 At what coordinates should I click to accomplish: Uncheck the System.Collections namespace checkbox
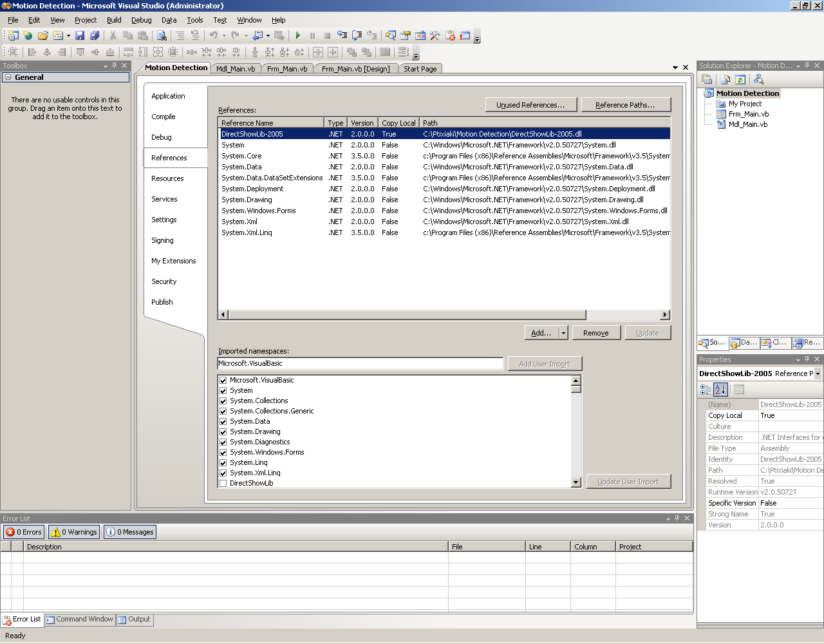tap(223, 401)
